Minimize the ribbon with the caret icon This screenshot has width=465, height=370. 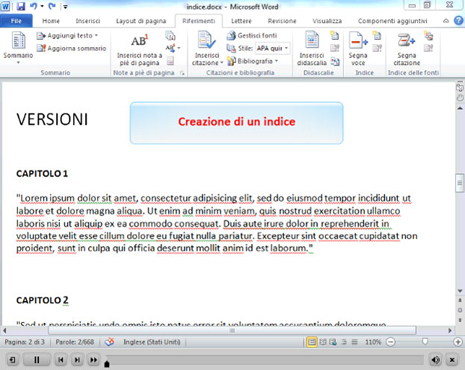(446, 21)
